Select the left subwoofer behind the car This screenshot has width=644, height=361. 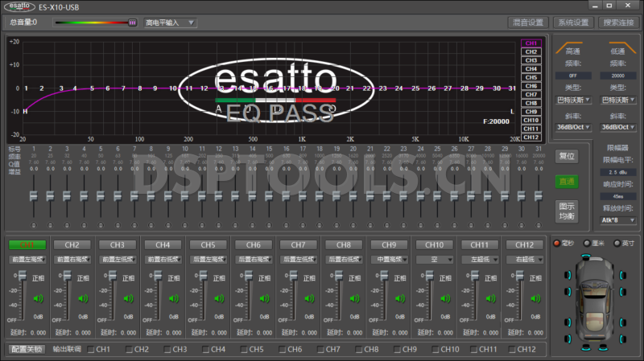586,348
